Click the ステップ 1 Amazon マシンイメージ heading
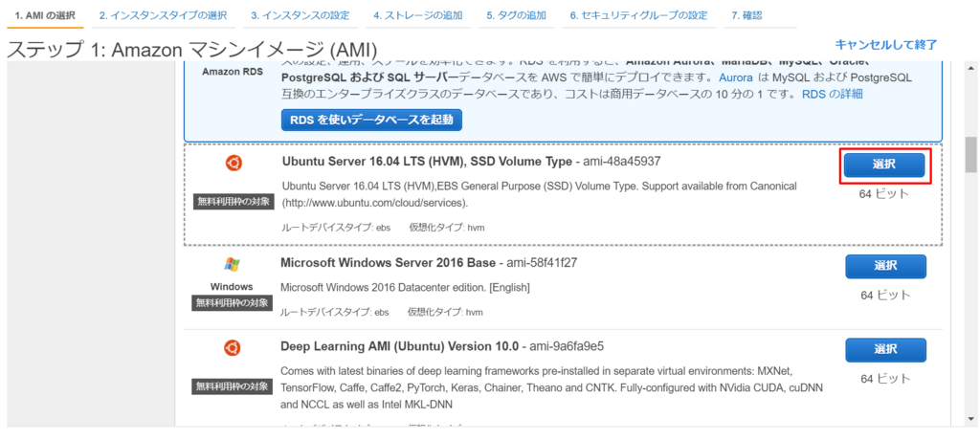The image size is (980, 440). pyautogui.click(x=191, y=50)
